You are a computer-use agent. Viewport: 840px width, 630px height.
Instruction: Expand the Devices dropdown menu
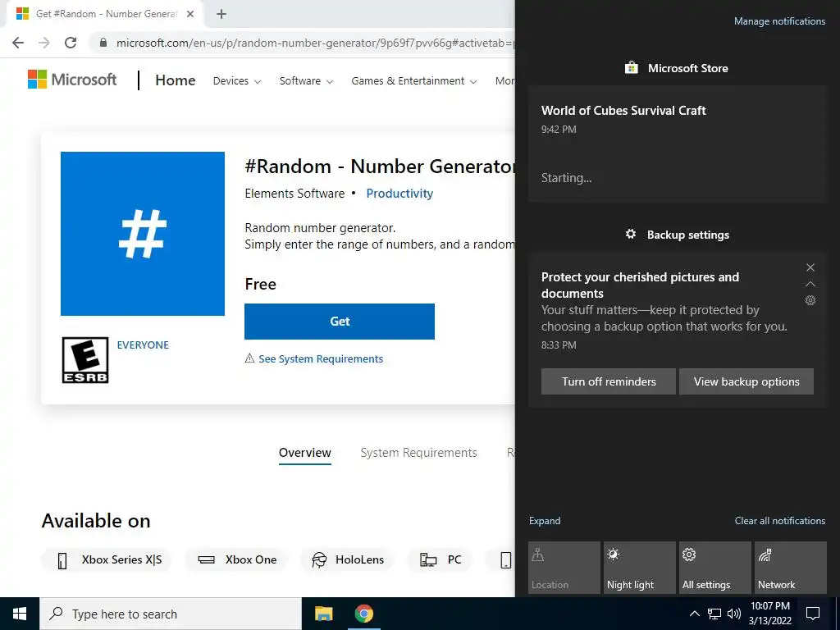point(237,81)
